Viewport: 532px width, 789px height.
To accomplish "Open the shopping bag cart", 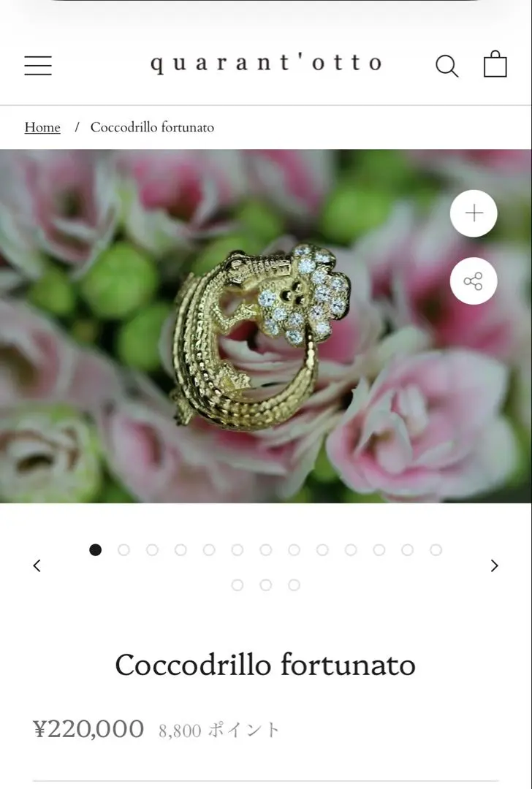I will click(x=495, y=64).
